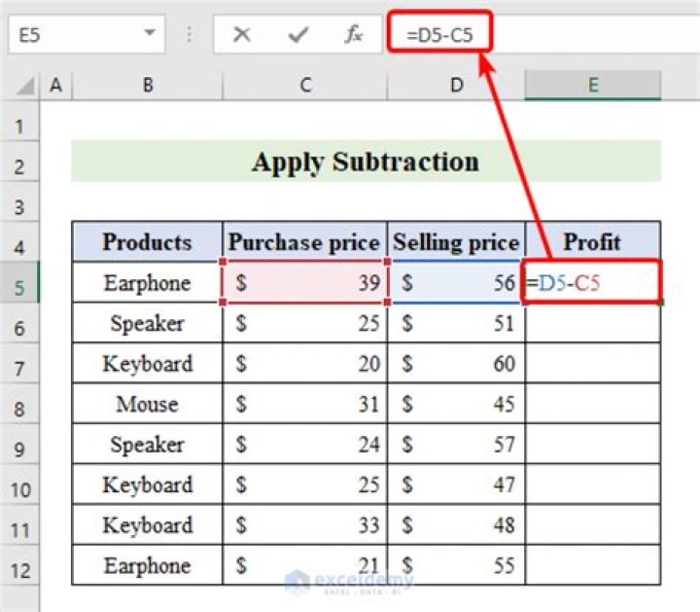
Task: Click the Profit header cell
Action: pos(592,241)
